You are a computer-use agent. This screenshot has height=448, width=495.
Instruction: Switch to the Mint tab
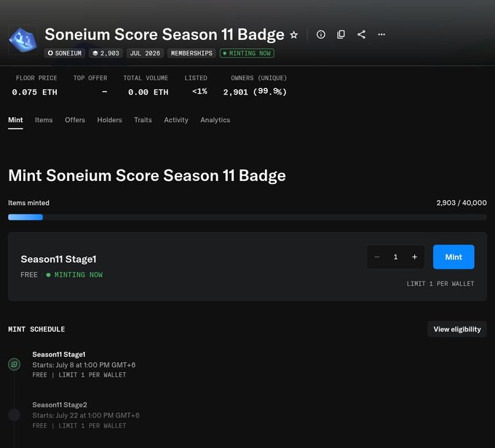(15, 120)
